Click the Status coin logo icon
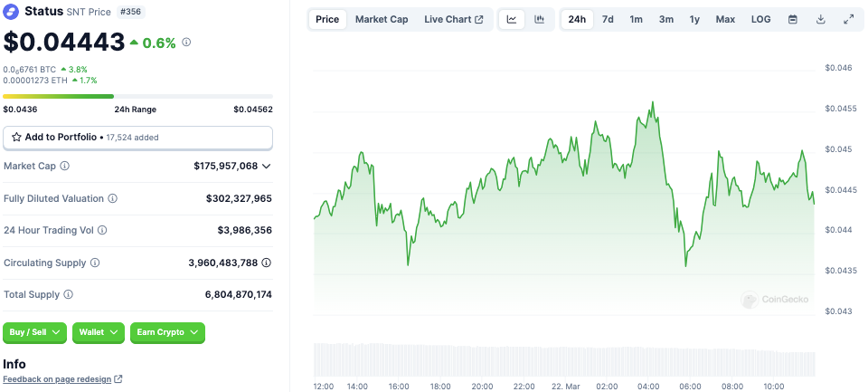This screenshot has width=868, height=392. pos(11,12)
